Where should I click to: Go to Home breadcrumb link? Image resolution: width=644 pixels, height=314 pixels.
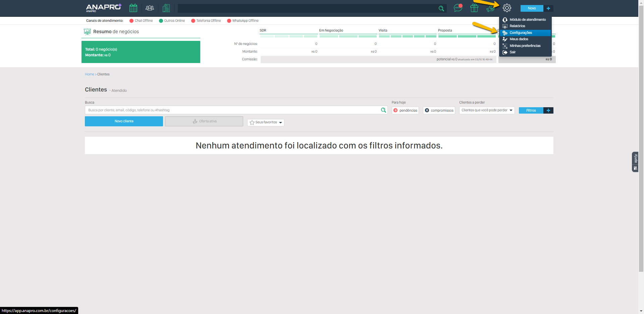[x=89, y=74]
